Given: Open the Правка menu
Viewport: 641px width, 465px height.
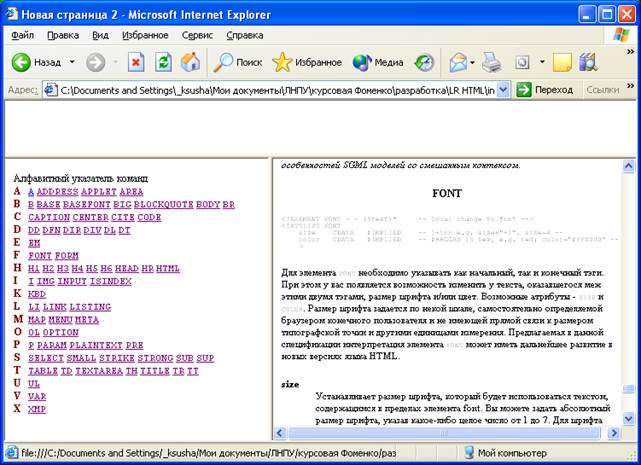Looking at the screenshot, I should (x=63, y=35).
